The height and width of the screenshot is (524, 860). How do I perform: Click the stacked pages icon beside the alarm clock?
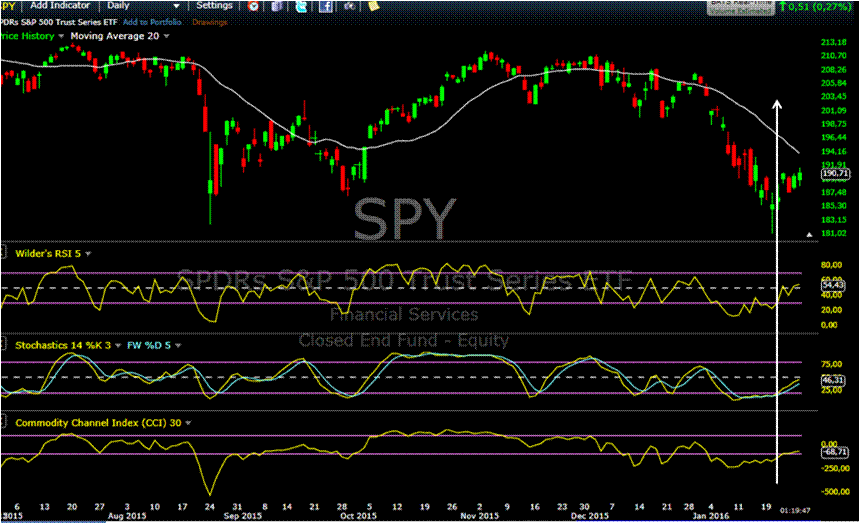(x=277, y=6)
